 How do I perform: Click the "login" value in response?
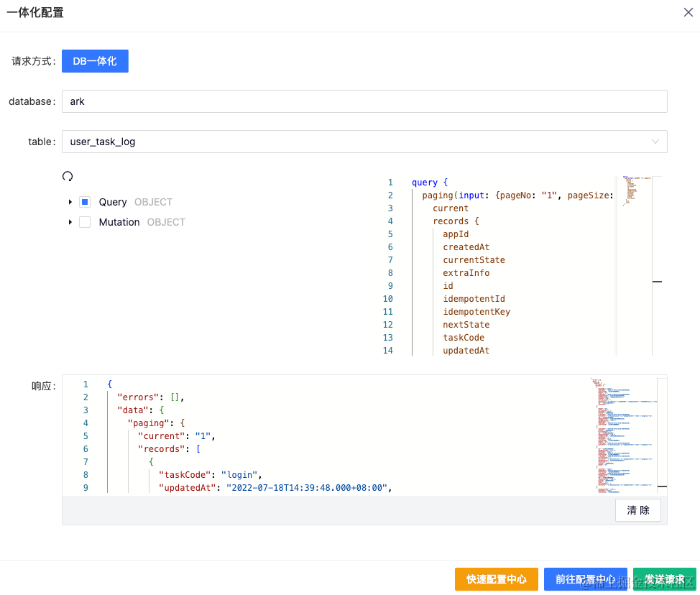tap(239, 475)
